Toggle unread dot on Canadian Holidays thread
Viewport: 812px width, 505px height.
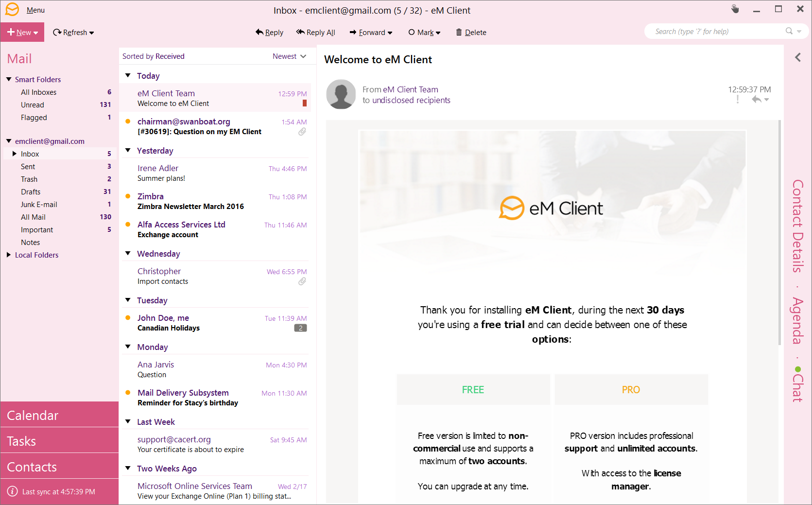pyautogui.click(x=128, y=318)
